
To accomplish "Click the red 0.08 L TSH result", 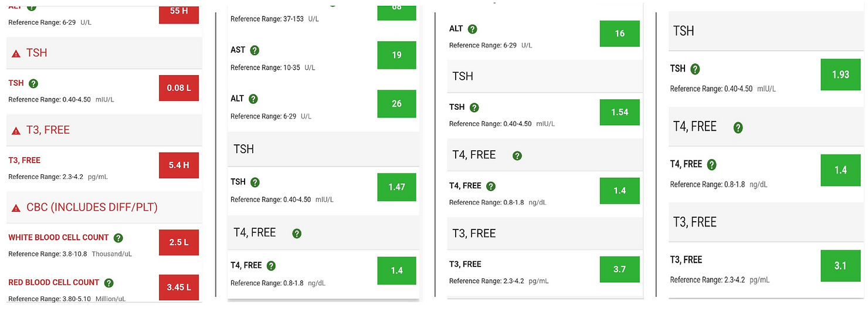I will 179,88.
